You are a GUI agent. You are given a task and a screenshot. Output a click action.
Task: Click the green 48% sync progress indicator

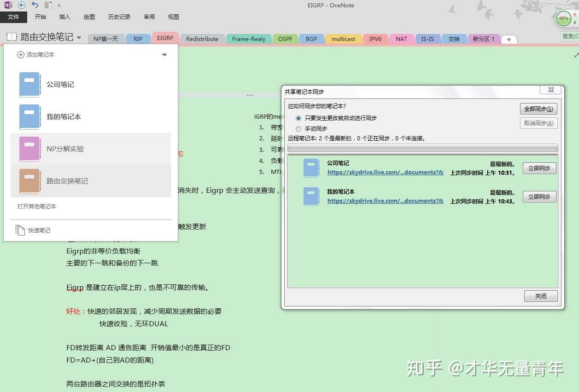[x=563, y=18]
